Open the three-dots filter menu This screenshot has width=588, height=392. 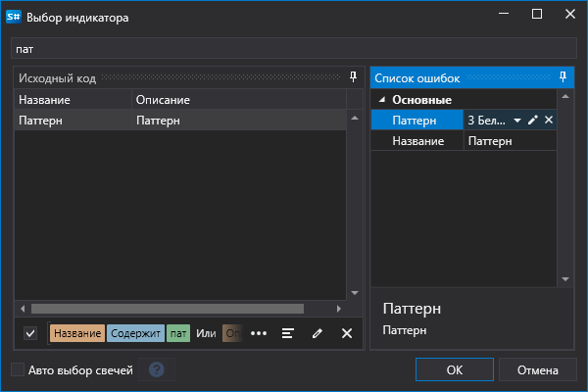point(259,333)
